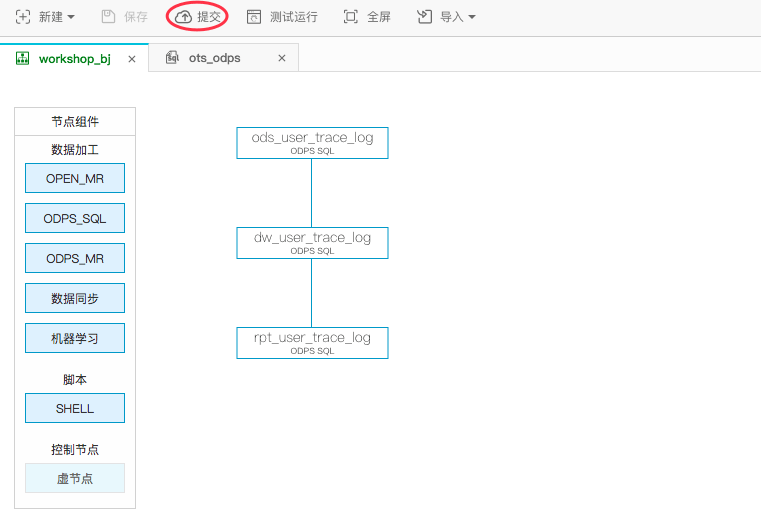Select the SHELL script component
Image resolution: width=761 pixels, height=513 pixels.
tap(75, 408)
